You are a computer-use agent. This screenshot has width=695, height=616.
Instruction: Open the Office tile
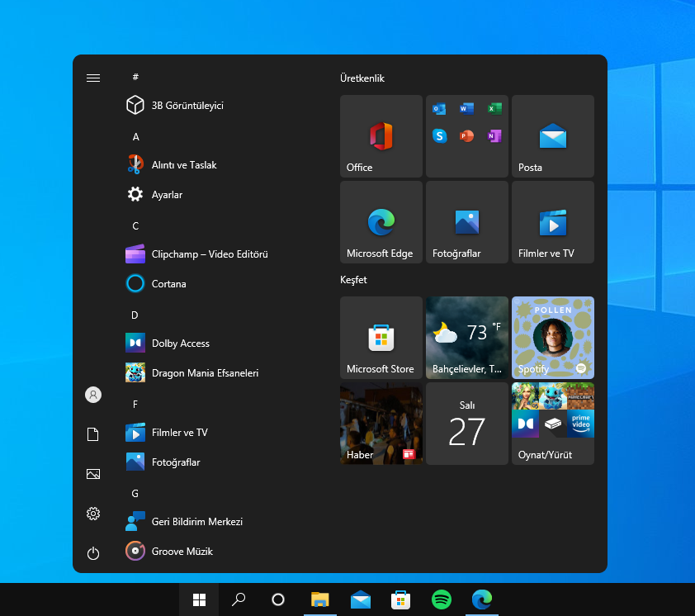381,136
